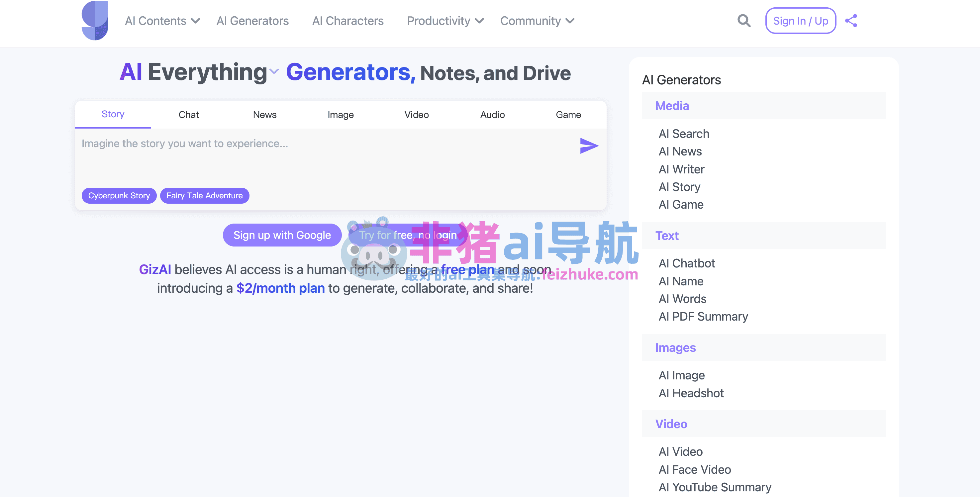Switch to the Chat tab

pyautogui.click(x=189, y=115)
